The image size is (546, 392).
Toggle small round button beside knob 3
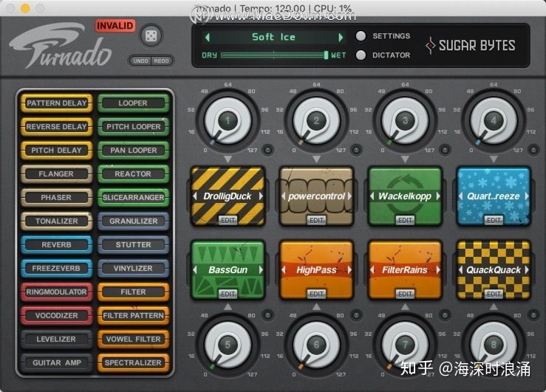(445, 150)
